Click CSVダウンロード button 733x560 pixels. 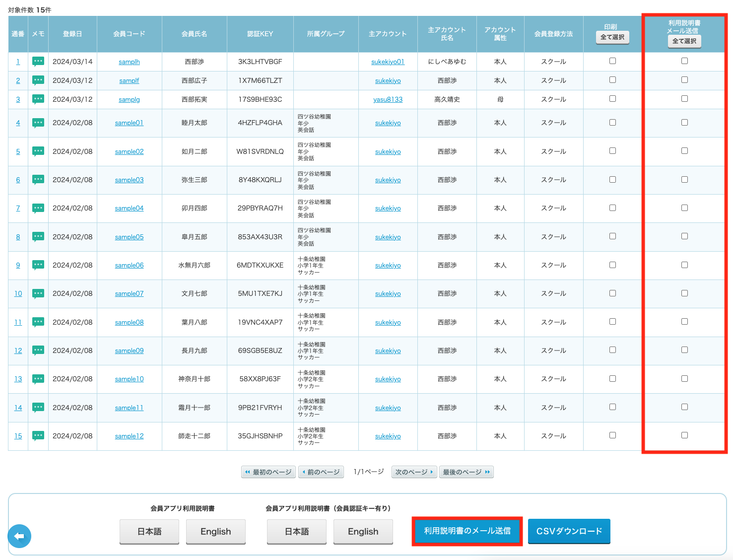pyautogui.click(x=569, y=531)
